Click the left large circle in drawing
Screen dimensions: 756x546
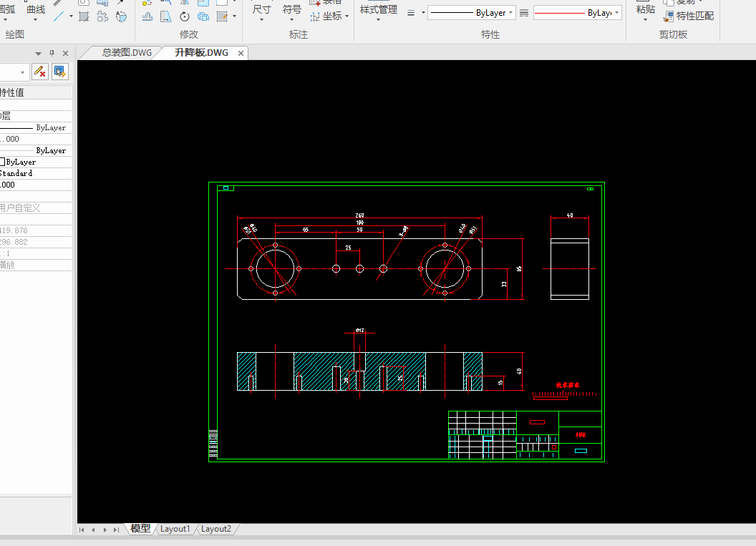[x=276, y=269]
